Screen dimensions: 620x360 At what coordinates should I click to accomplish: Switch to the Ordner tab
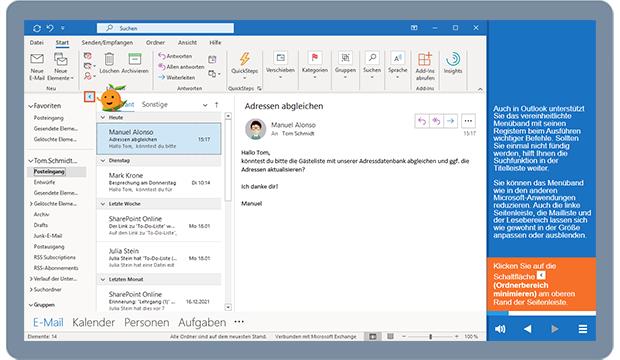pyautogui.click(x=155, y=42)
